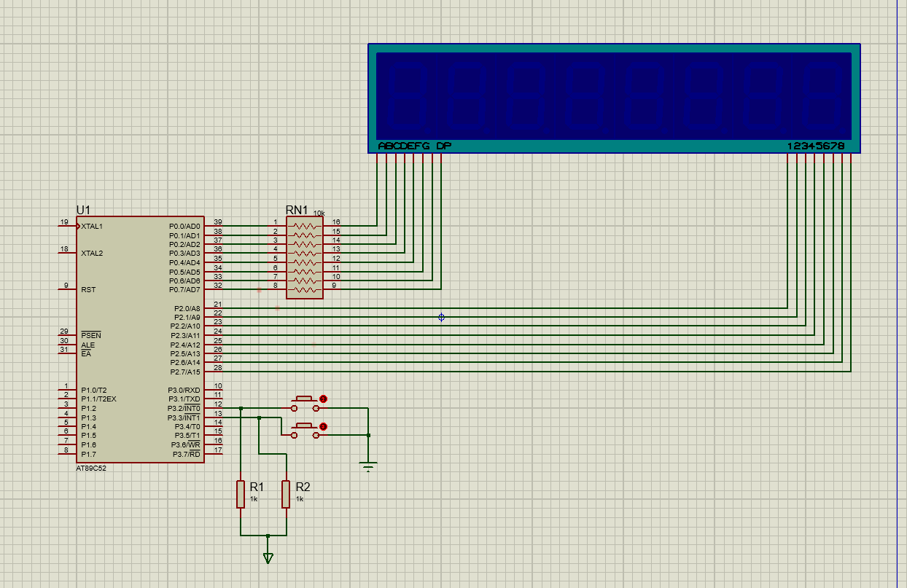Select the U1 microcontroller body
907x588 pixels.
pos(140,339)
